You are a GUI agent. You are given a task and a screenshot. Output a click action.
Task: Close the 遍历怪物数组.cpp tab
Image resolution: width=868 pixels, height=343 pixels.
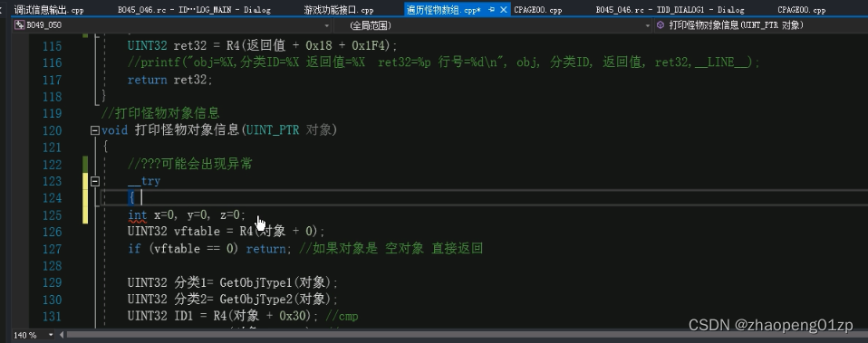click(504, 10)
